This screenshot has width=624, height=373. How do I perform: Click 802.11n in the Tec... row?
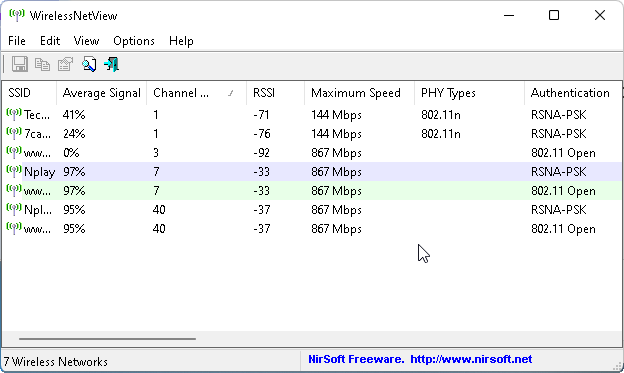(441, 115)
